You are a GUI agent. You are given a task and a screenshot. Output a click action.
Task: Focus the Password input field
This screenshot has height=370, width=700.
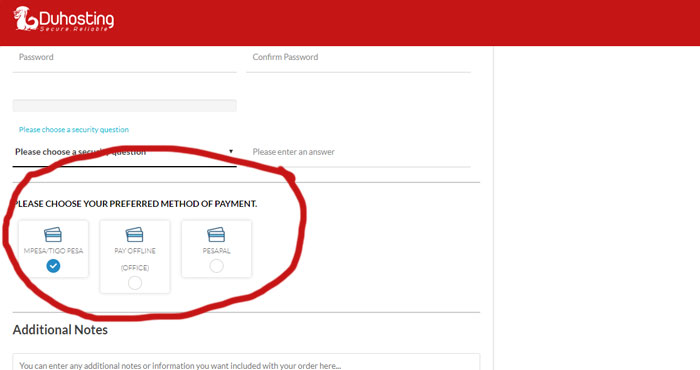point(125,59)
